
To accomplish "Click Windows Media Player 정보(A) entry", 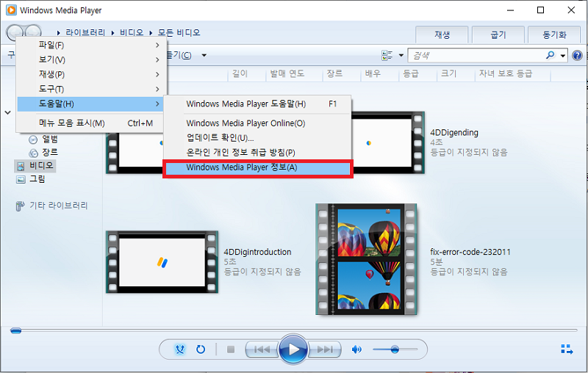I will 257,167.
